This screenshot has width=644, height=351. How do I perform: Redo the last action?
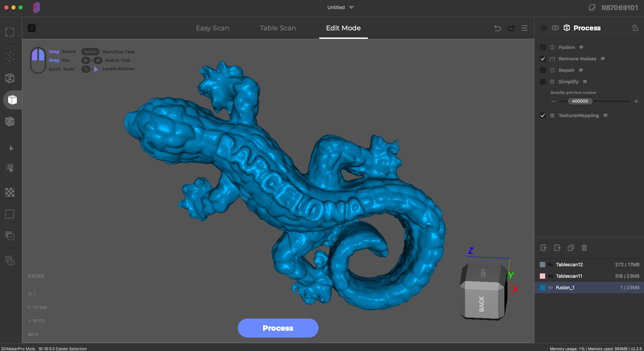coord(511,28)
